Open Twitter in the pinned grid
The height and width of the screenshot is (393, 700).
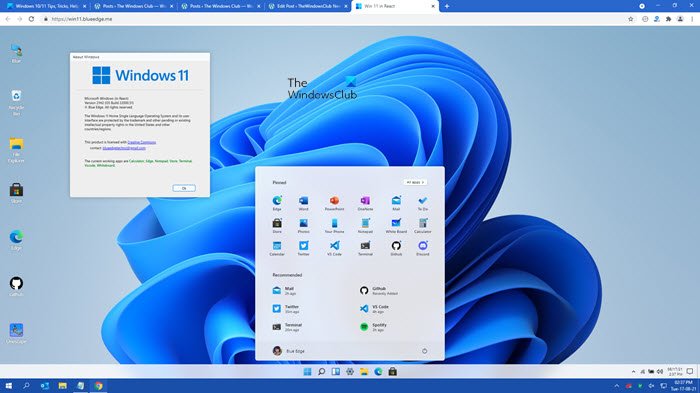(304, 248)
